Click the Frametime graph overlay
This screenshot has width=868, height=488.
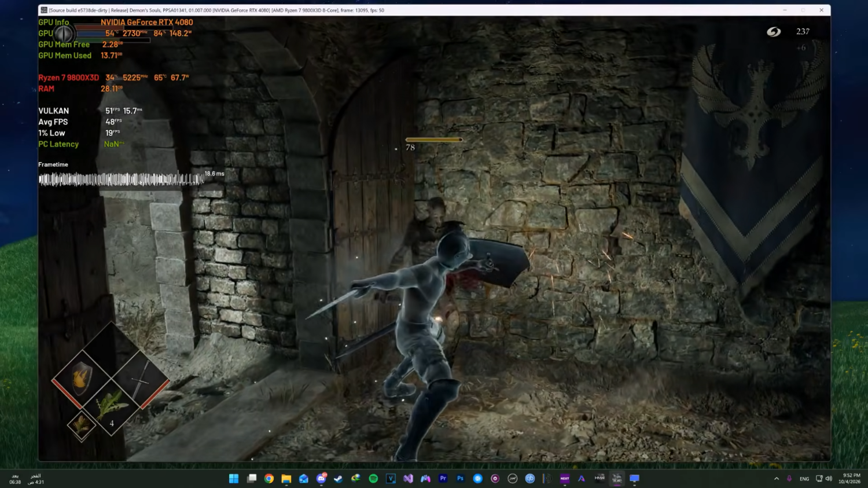click(x=121, y=179)
